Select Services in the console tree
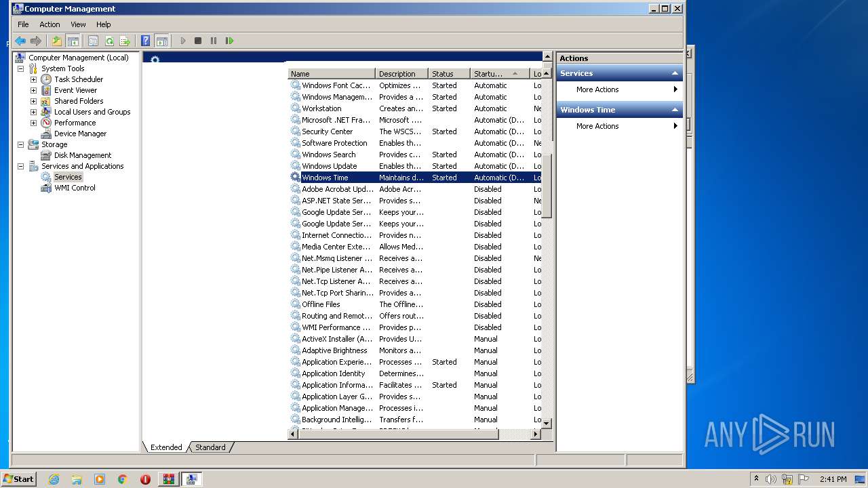The height and width of the screenshot is (488, 868). coord(68,177)
